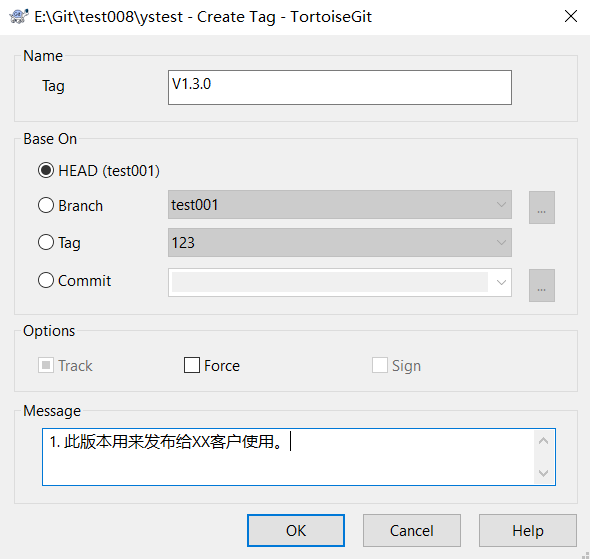Image resolution: width=590 pixels, height=559 pixels.
Task: Select the Branch radio button
Action: [x=46, y=205]
